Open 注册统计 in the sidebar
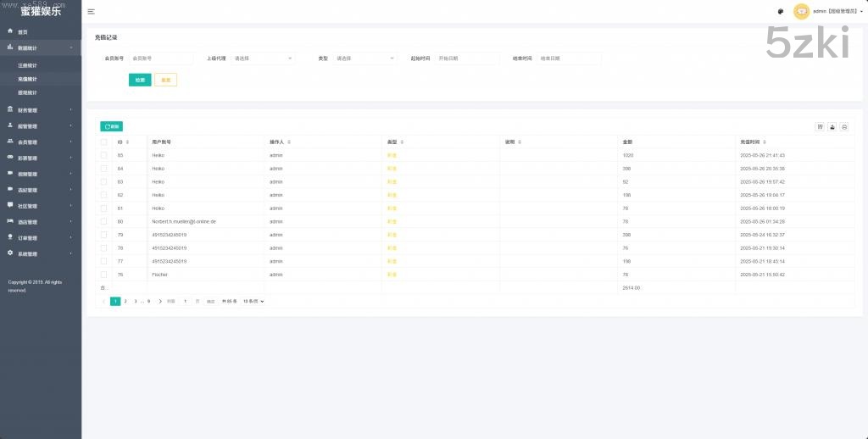Viewport: 868px width, 439px height. (x=28, y=65)
